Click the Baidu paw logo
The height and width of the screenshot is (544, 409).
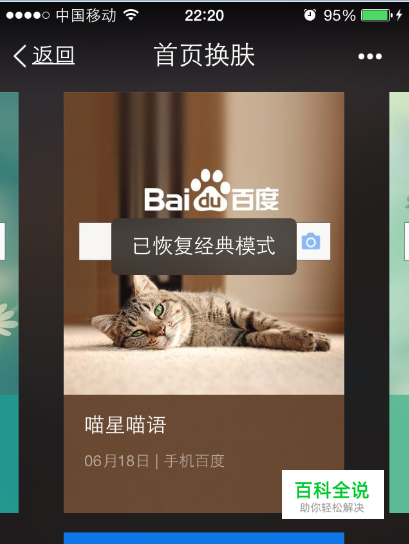pos(211,190)
